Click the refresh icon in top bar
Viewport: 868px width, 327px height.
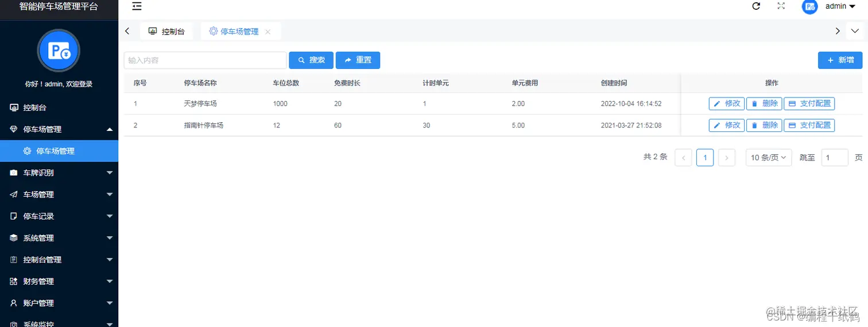[x=756, y=6]
